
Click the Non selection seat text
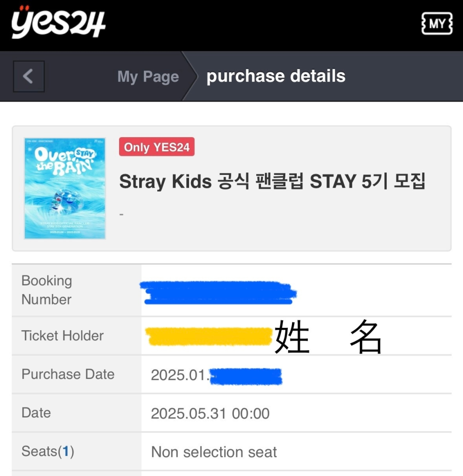click(214, 452)
